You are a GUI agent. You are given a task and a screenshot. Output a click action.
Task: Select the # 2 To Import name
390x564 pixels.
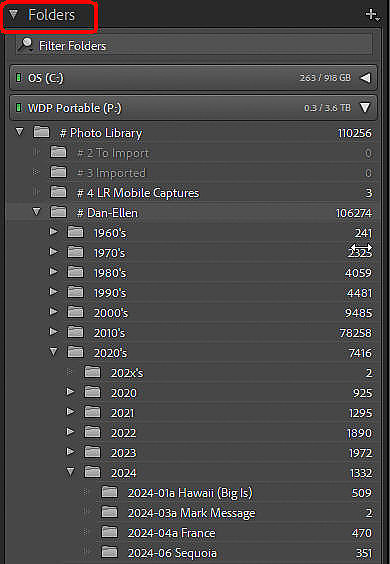click(113, 154)
